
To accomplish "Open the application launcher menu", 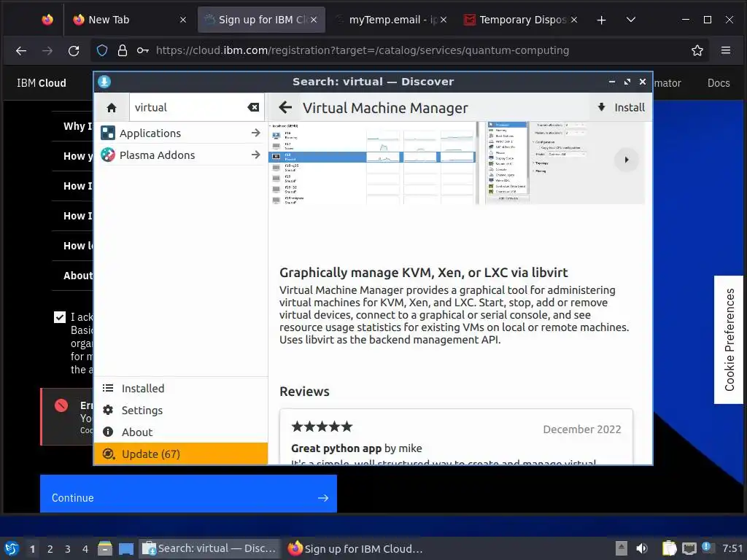I will pyautogui.click(x=12, y=548).
